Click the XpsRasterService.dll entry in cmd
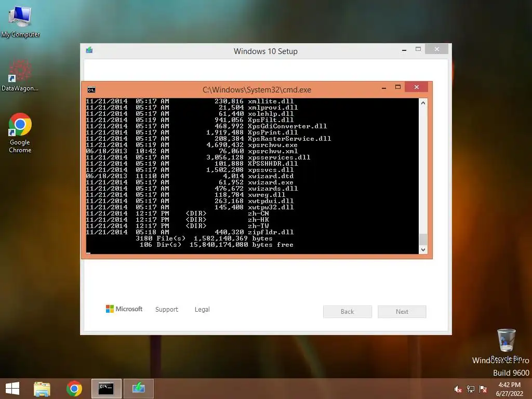Screen dimensions: 532x399 coord(289,139)
